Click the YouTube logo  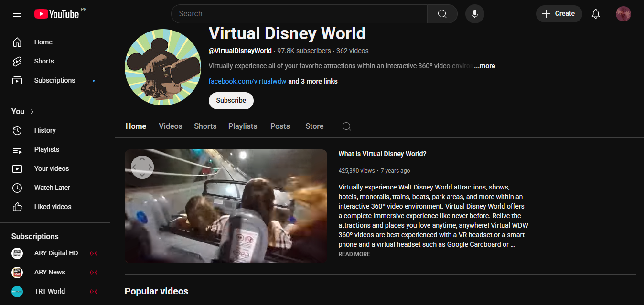57,13
